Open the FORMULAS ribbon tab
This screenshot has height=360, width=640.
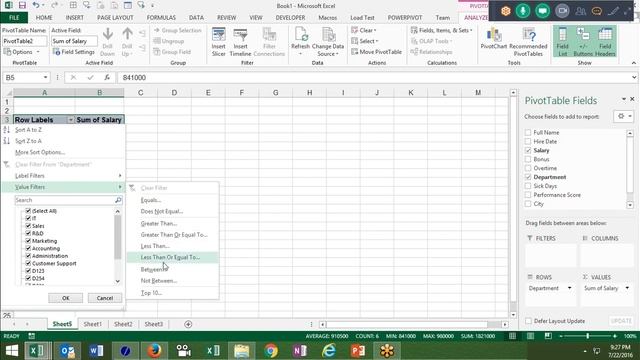(161, 18)
